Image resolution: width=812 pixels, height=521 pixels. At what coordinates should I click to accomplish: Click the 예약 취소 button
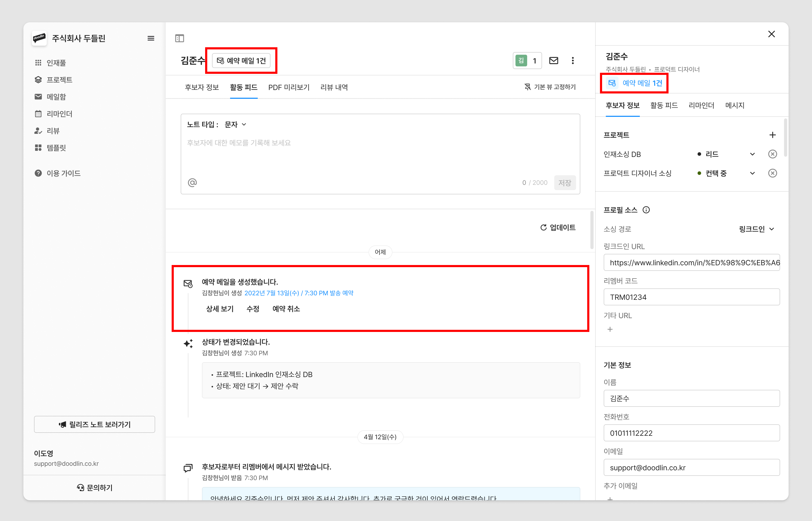pos(286,309)
